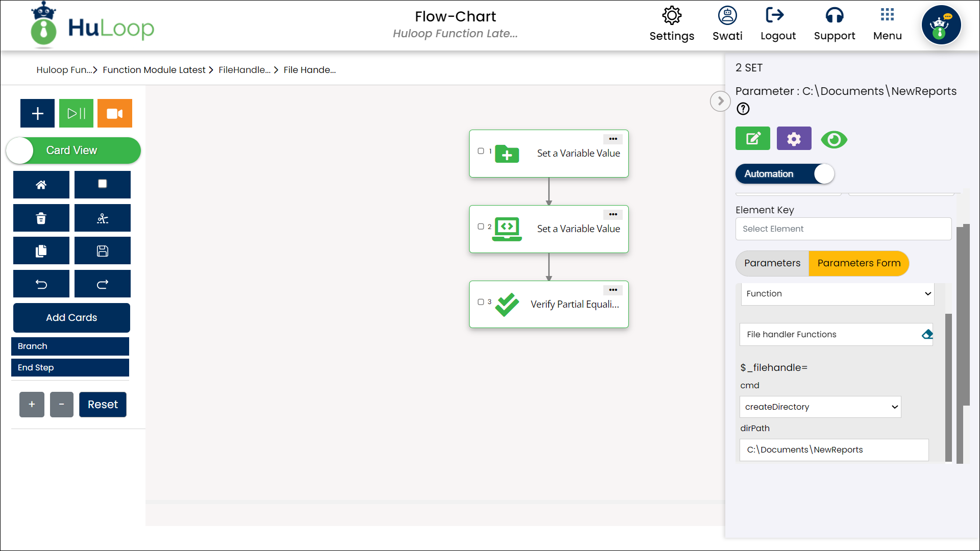This screenshot has width=980, height=551.
Task: Open the Menu grid icon
Action: point(887,14)
